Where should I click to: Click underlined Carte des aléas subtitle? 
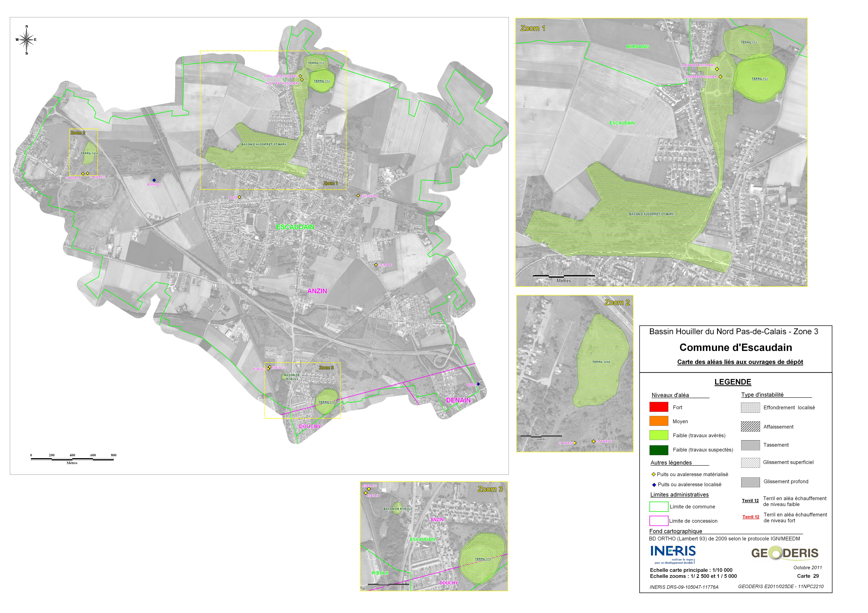pyautogui.click(x=740, y=362)
